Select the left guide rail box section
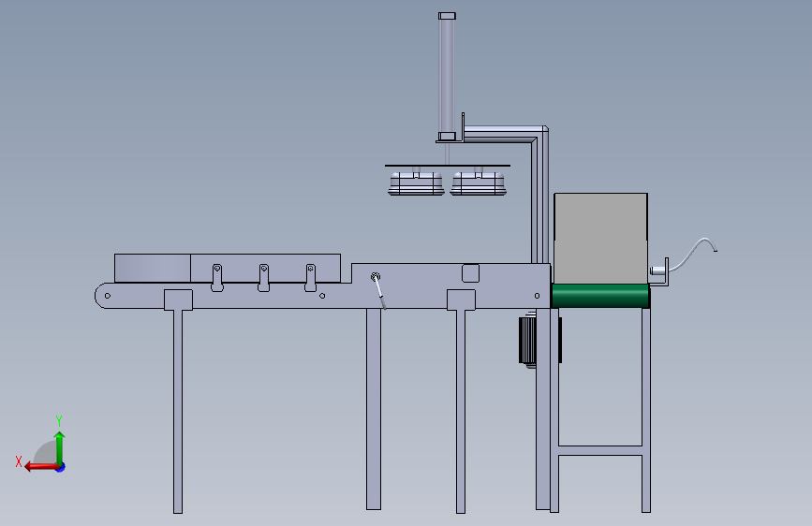This screenshot has height=526, width=812. pyautogui.click(x=153, y=269)
